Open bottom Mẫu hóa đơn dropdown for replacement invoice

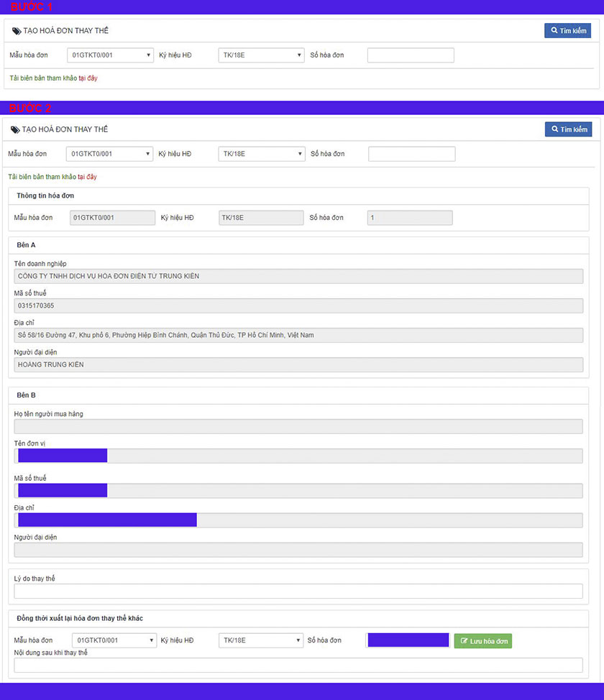coord(114,640)
